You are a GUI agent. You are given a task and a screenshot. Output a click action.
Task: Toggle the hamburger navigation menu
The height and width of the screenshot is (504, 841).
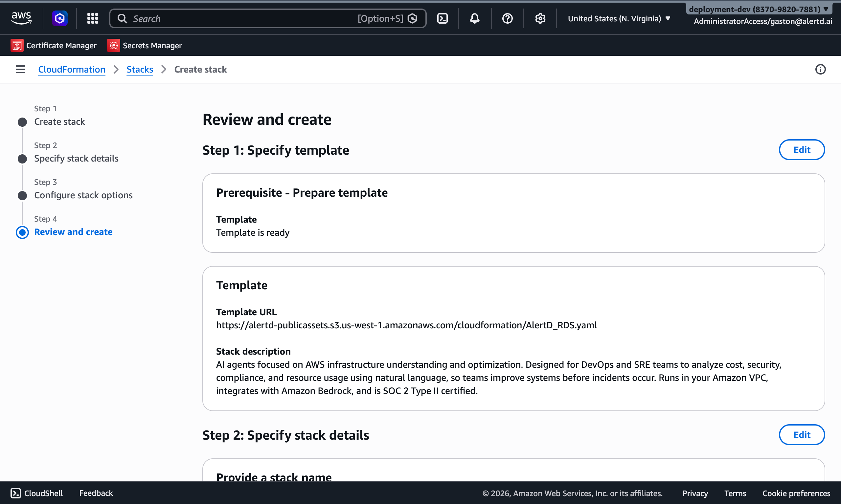pyautogui.click(x=20, y=69)
